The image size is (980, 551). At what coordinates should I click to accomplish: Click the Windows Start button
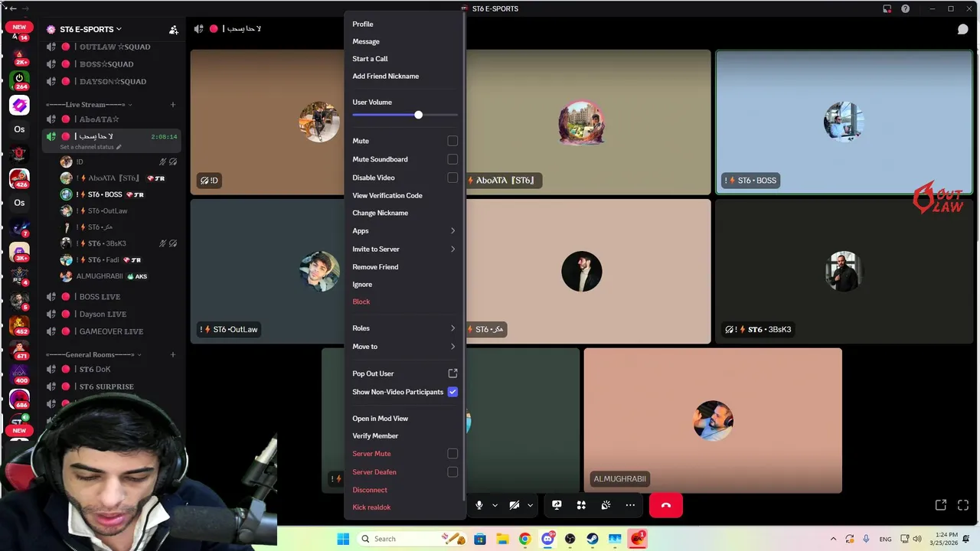(x=343, y=539)
